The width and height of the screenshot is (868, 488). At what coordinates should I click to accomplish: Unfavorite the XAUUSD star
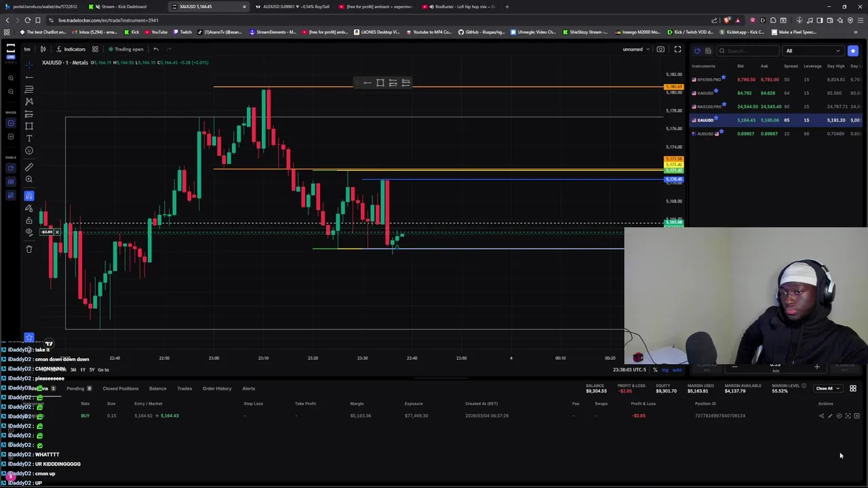pyautogui.click(x=717, y=119)
